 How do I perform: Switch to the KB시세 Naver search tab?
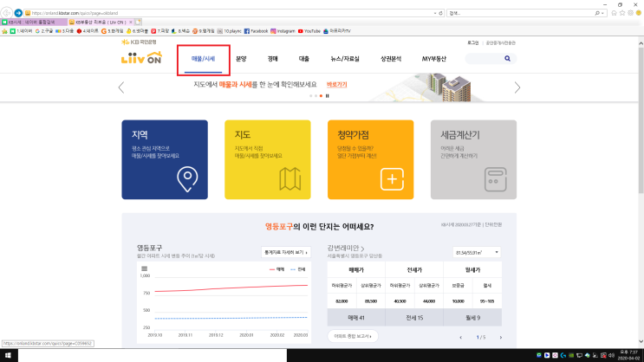click(x=34, y=23)
